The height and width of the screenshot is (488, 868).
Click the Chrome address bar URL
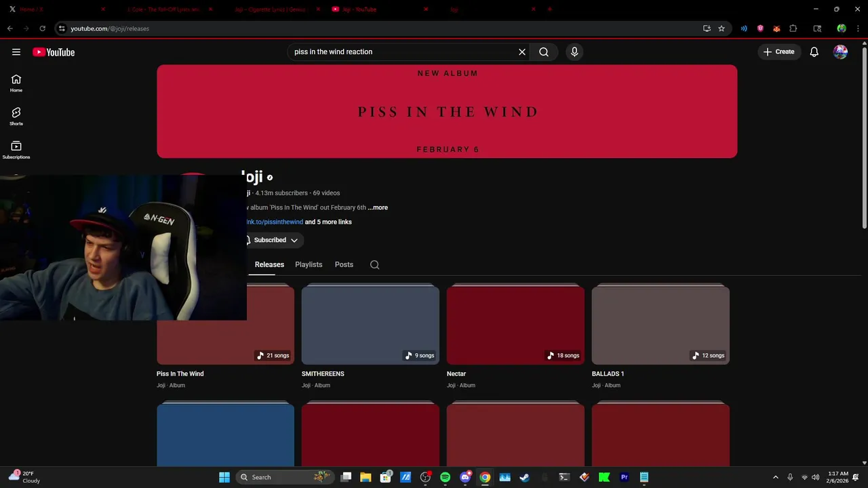pyautogui.click(x=110, y=28)
